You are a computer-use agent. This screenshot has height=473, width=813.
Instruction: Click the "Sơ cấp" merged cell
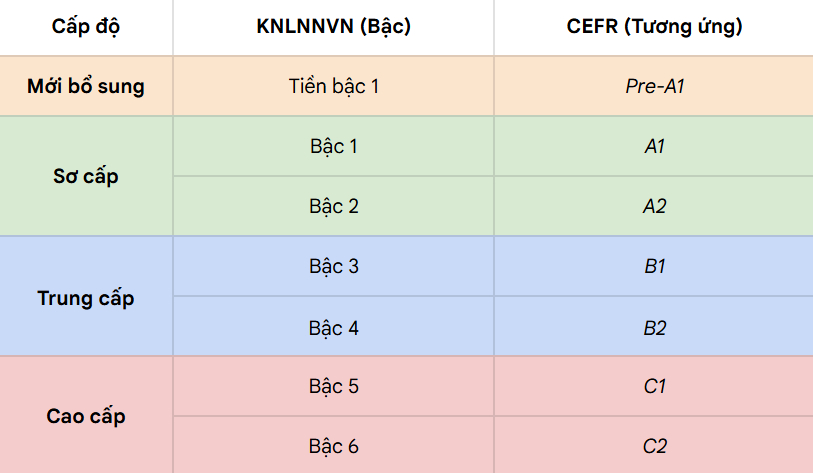coord(86,177)
